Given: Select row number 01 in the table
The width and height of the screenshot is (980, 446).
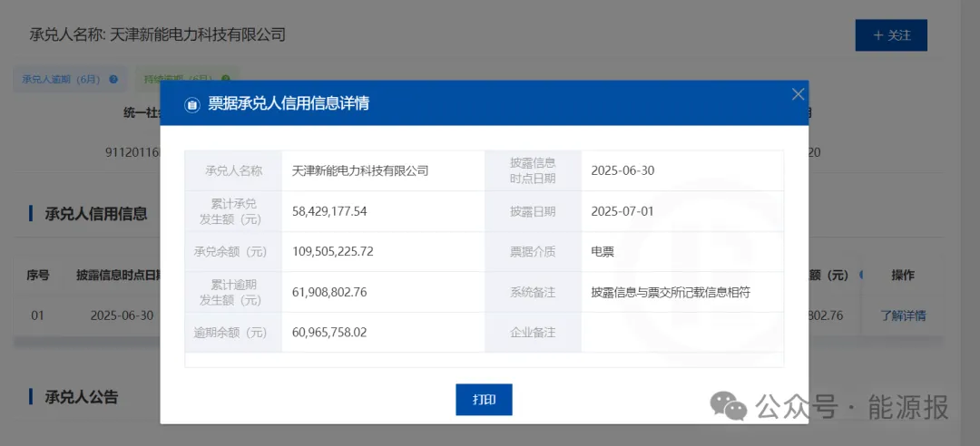Looking at the screenshot, I should point(37,316).
